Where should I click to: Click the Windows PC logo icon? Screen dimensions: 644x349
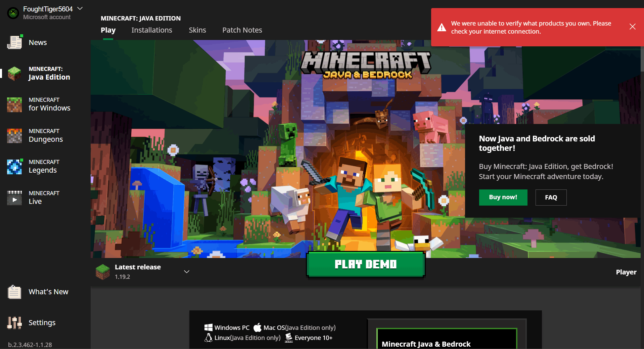[x=209, y=328]
